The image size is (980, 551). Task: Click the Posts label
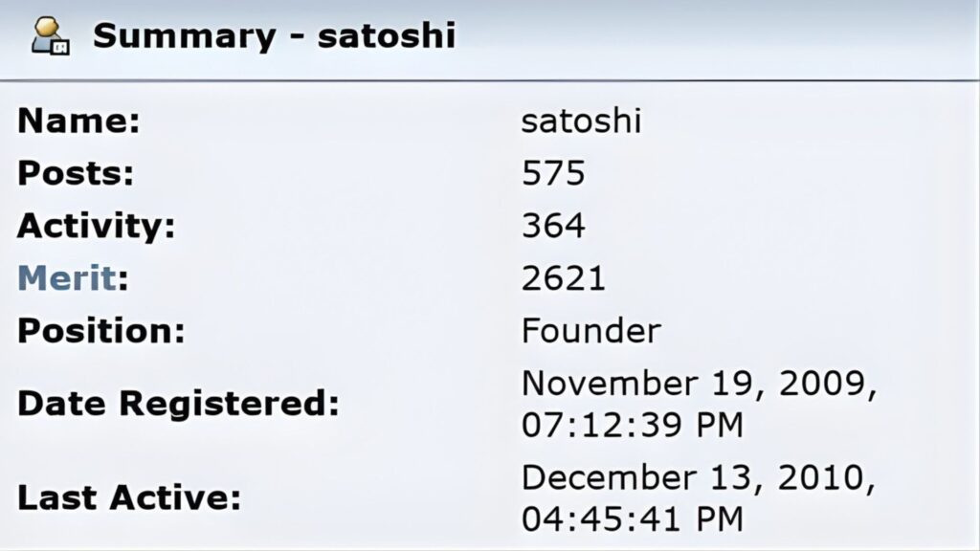click(76, 174)
